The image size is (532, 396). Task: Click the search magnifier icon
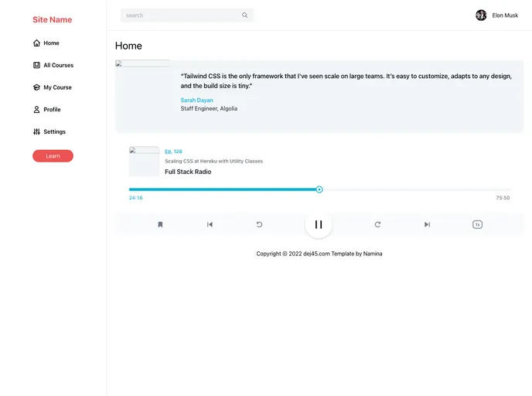[245, 15]
